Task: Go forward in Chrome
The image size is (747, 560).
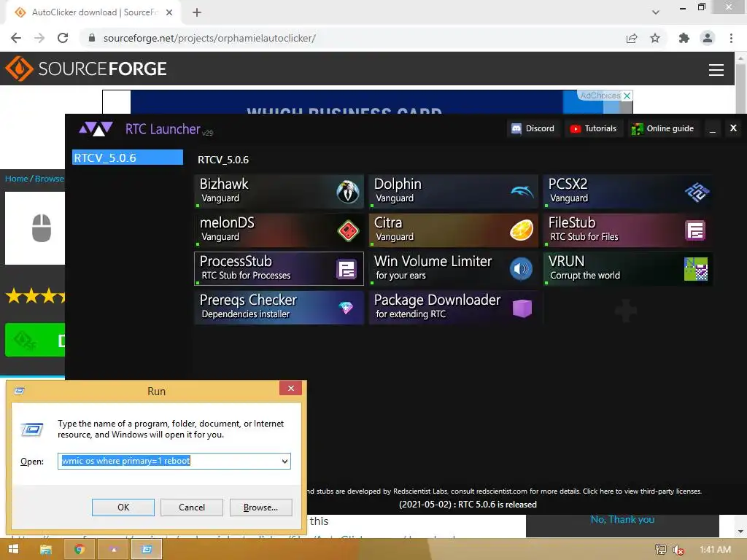Action: coord(39,38)
